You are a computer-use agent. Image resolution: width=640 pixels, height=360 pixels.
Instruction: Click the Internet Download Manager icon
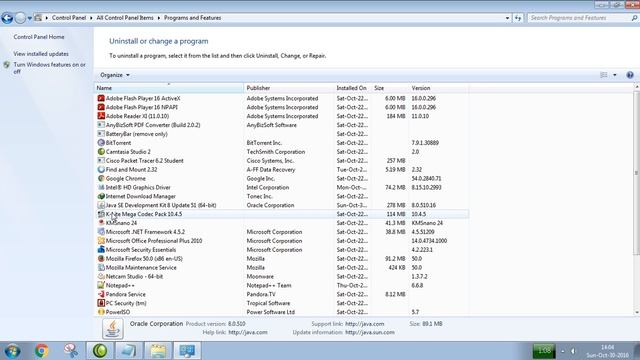pos(101,196)
